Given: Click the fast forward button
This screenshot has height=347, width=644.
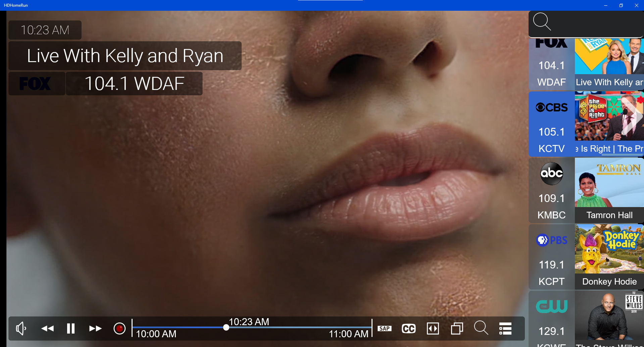Looking at the screenshot, I should coord(95,329).
